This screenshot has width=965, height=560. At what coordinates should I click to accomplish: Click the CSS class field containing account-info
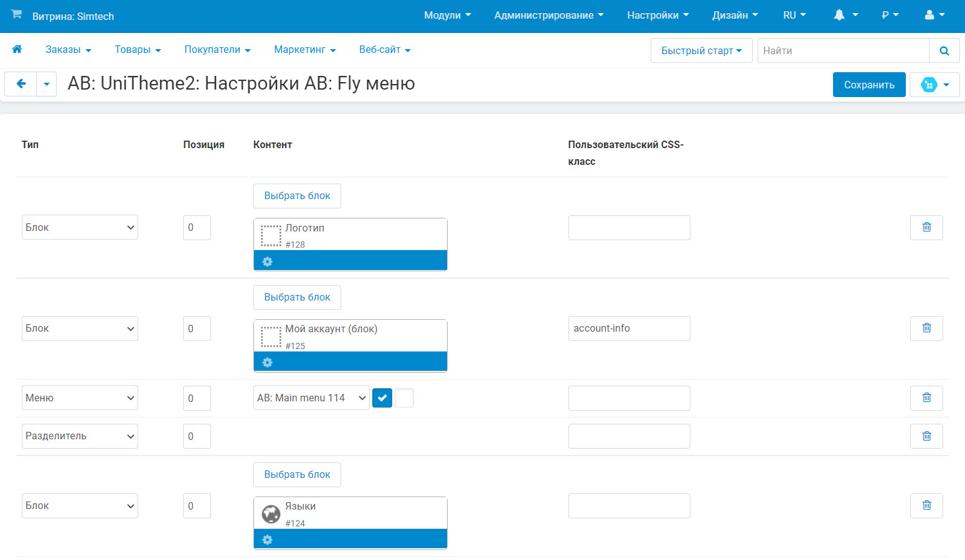[x=629, y=329]
